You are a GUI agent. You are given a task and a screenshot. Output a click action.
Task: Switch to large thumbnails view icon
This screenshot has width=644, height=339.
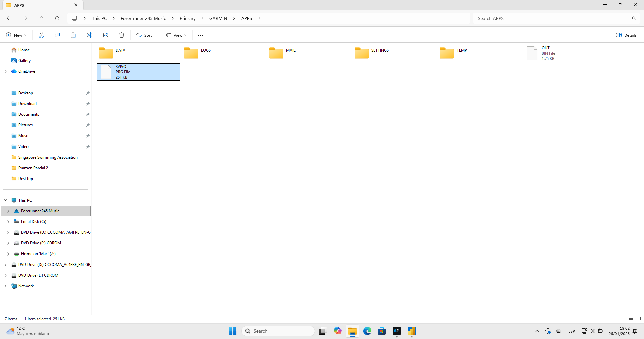click(639, 319)
